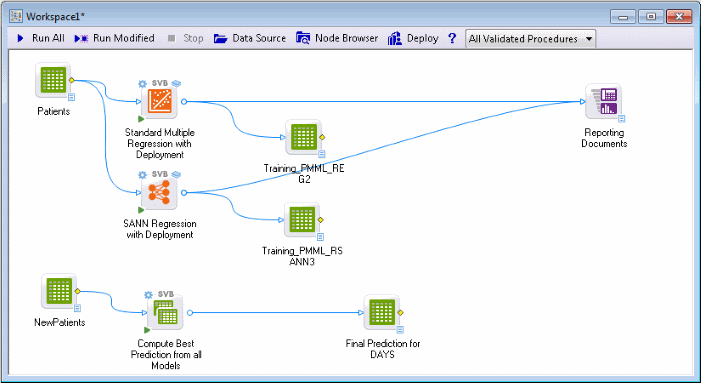
Task: Select the Final Prediction for DAYS node
Action: point(381,312)
